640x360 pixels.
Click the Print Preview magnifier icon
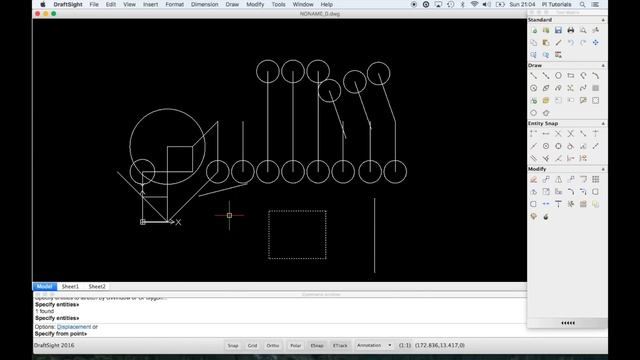pos(583,30)
